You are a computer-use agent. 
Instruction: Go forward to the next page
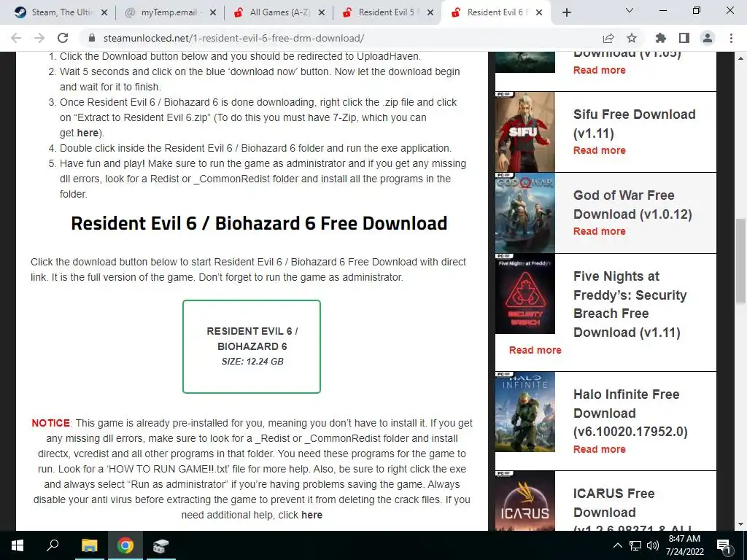39,38
